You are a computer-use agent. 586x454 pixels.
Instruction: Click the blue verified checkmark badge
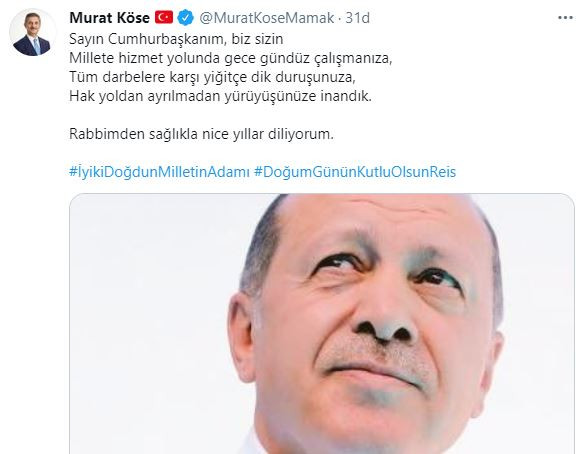tap(185, 18)
